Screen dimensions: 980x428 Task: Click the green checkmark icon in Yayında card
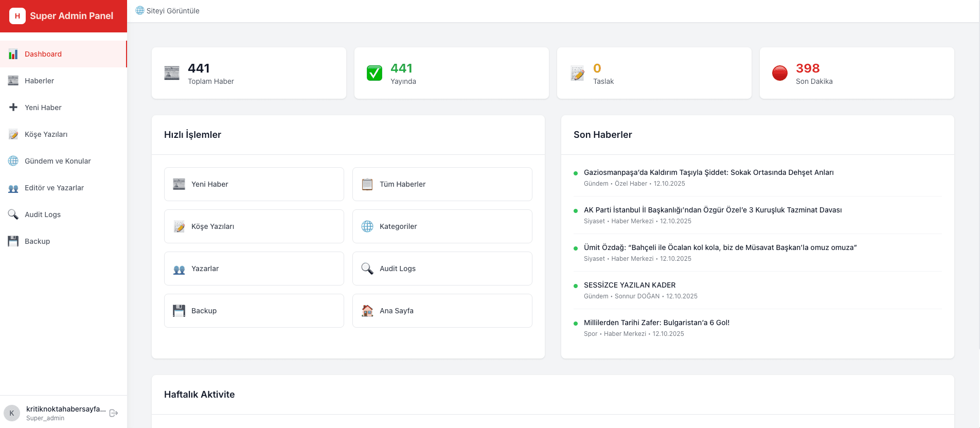point(375,73)
